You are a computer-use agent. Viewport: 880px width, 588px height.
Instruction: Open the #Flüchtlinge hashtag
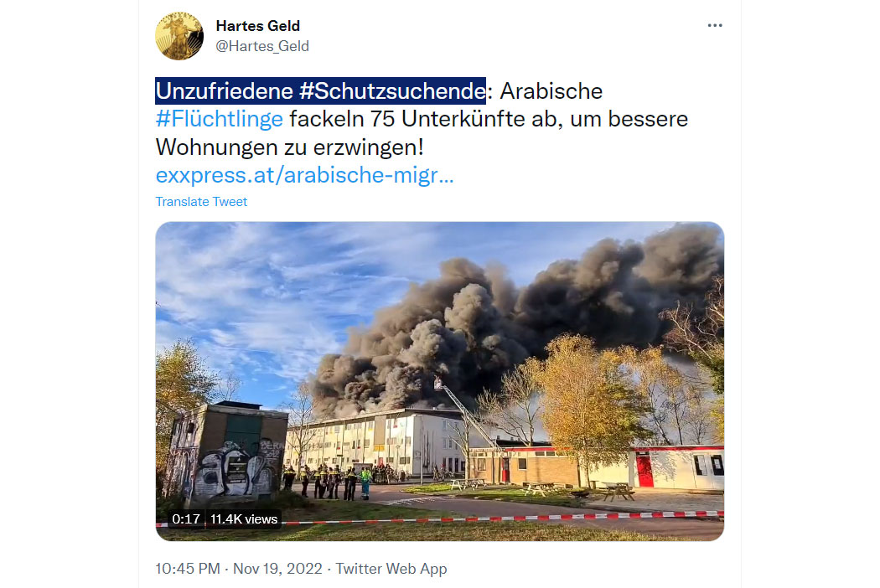pyautogui.click(x=219, y=119)
